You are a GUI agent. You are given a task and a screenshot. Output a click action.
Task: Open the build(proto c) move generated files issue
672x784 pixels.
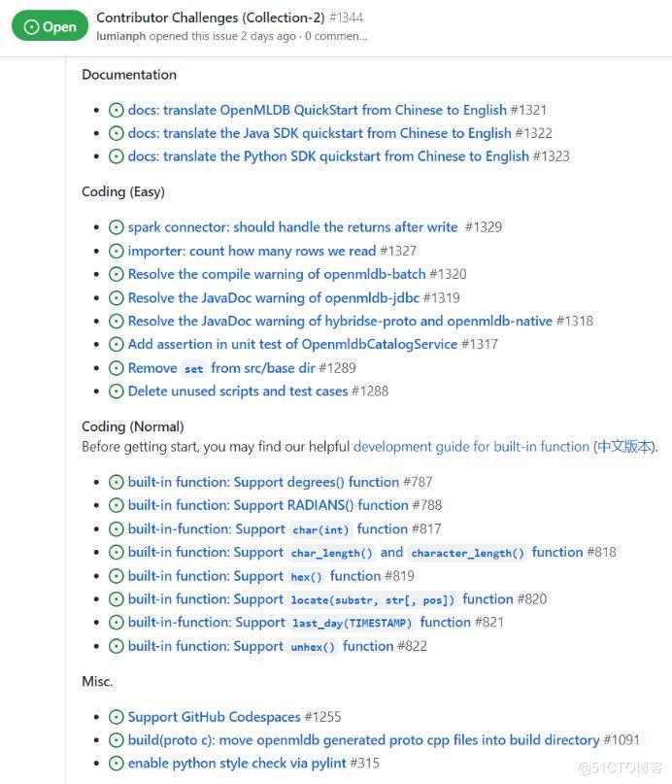tap(364, 740)
